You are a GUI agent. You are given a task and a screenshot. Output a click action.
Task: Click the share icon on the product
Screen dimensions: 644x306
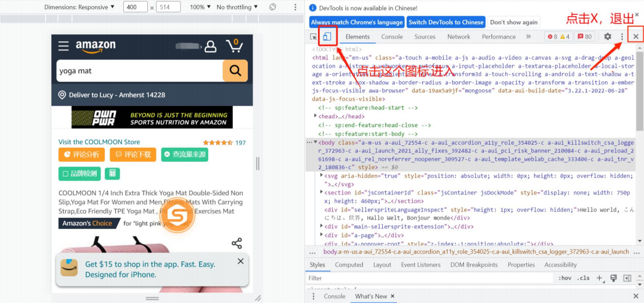[237, 243]
